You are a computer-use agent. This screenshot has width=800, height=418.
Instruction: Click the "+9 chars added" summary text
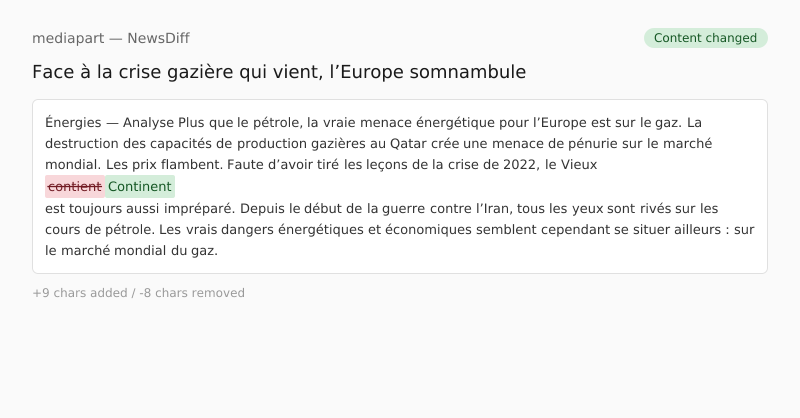click(79, 293)
